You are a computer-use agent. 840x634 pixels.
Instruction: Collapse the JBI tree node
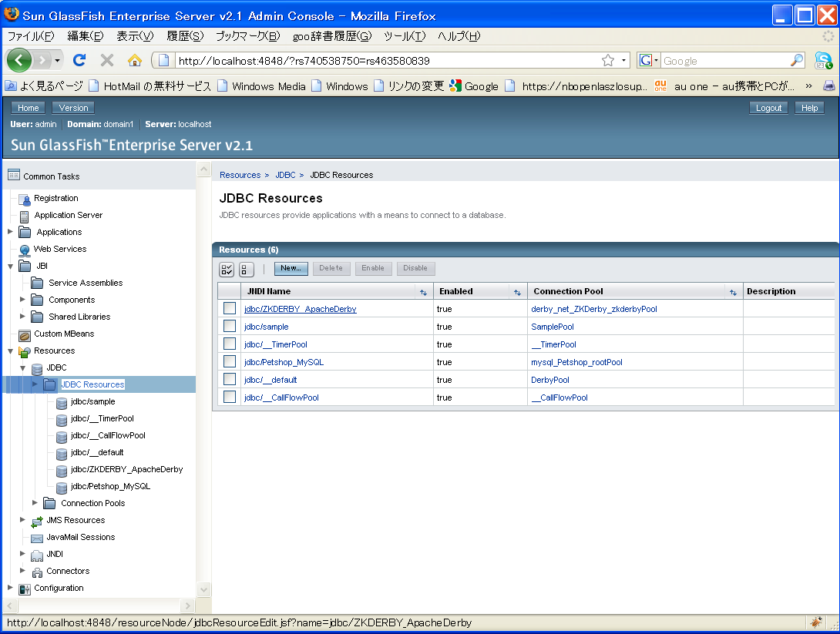(x=10, y=266)
